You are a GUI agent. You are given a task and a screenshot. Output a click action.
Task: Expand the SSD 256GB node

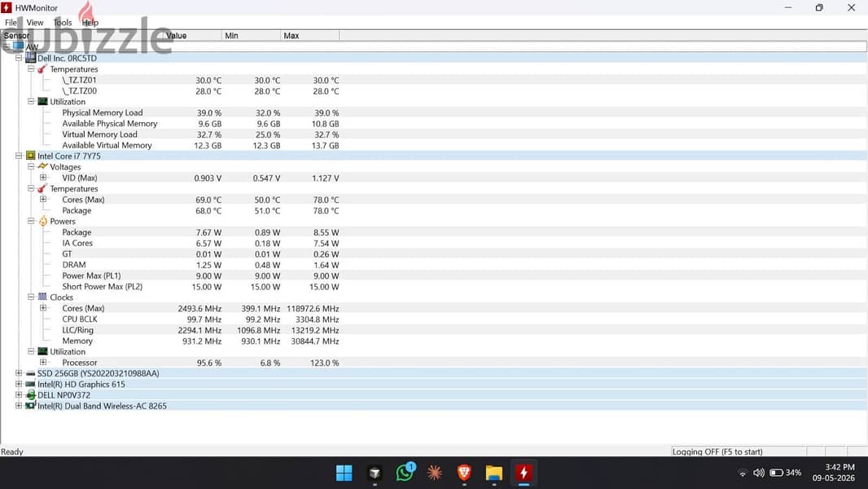(19, 372)
